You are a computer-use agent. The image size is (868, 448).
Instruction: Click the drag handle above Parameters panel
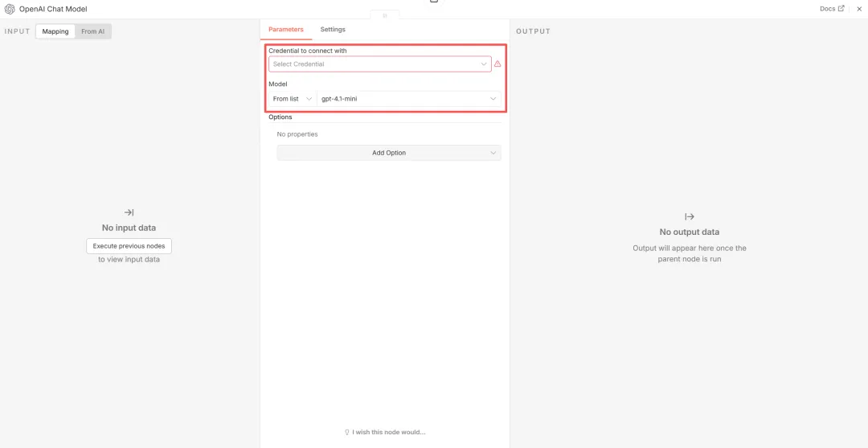click(x=385, y=15)
